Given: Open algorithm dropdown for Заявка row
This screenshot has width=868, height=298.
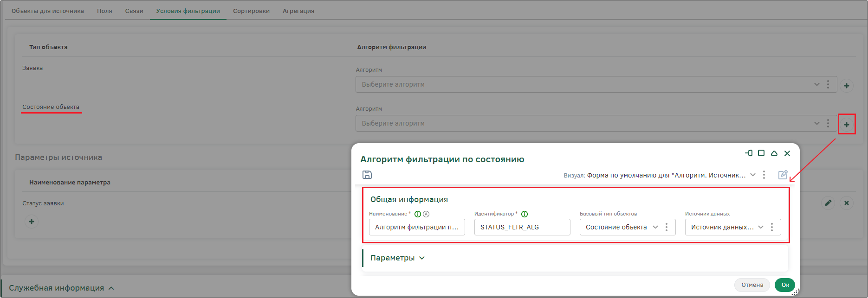Looking at the screenshot, I should [x=816, y=84].
